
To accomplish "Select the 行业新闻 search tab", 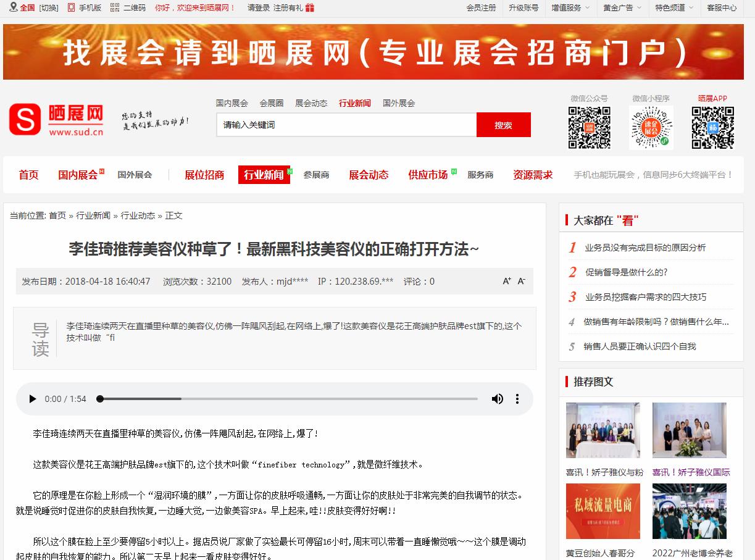I will (x=355, y=103).
